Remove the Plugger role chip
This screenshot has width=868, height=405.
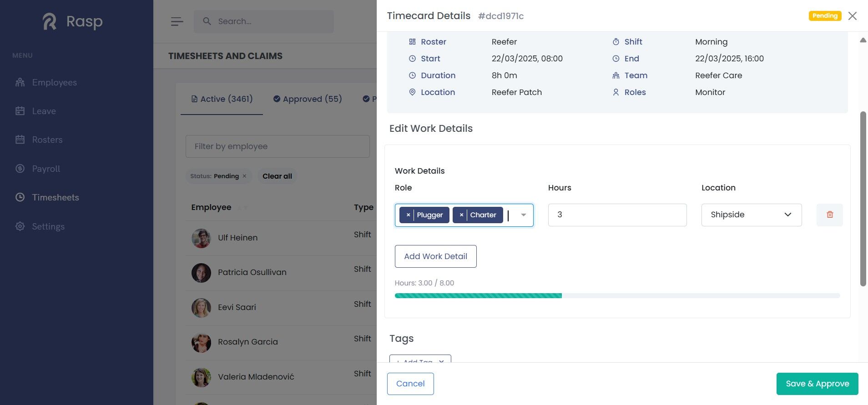pos(408,215)
